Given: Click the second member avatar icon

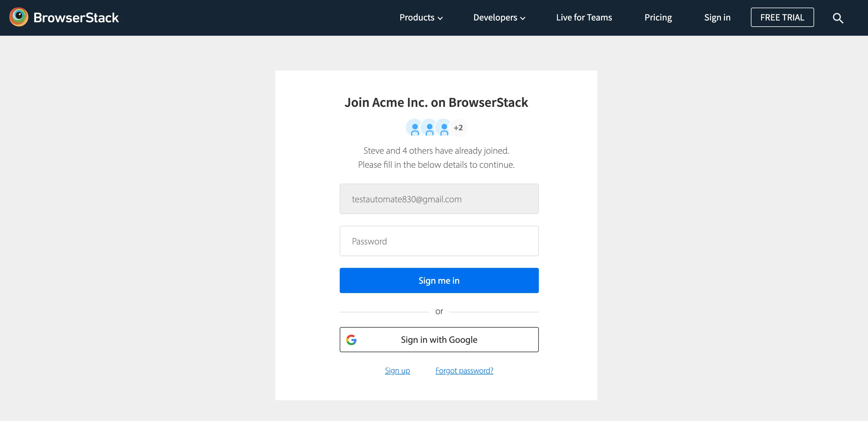Looking at the screenshot, I should click(429, 128).
